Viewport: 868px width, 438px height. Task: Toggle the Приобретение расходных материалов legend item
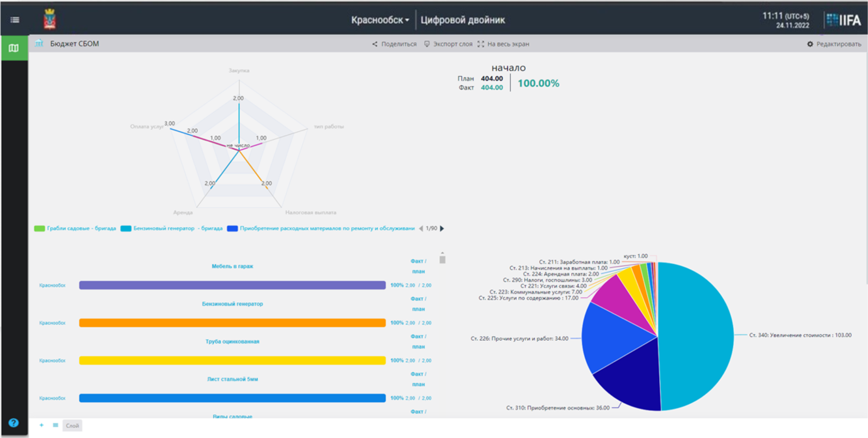(321, 228)
